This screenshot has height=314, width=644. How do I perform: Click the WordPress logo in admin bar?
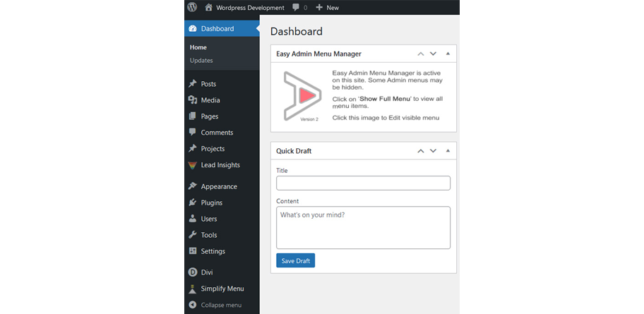coord(192,7)
